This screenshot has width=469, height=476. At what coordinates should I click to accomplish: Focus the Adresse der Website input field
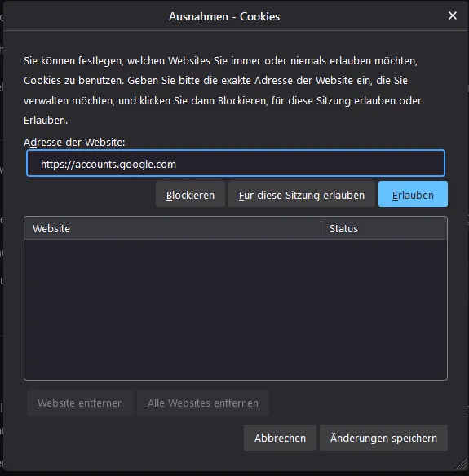tap(236, 163)
